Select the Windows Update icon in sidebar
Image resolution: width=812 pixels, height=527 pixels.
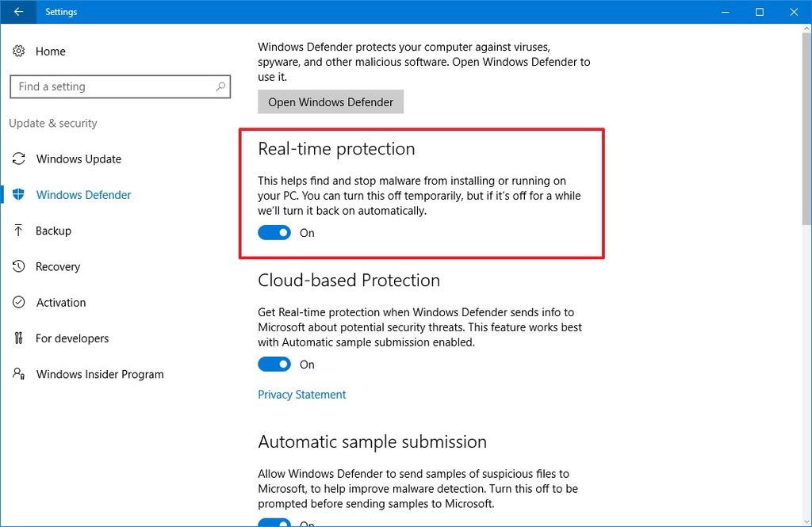click(18, 159)
